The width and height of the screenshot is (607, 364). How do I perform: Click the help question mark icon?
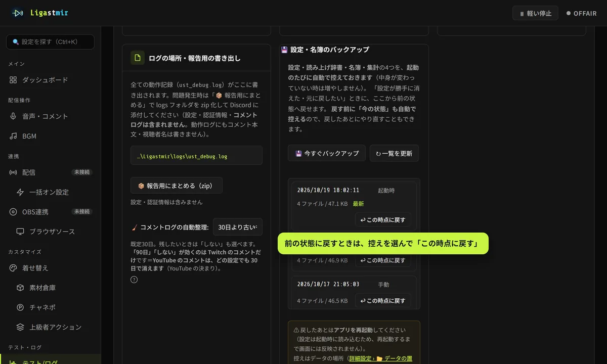tap(134, 280)
